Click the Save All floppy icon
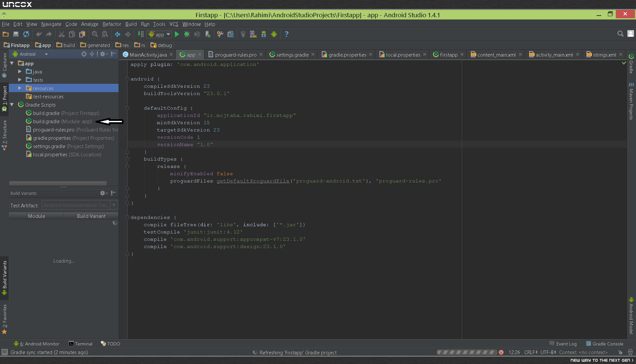This screenshot has width=636, height=364. pos(16,34)
